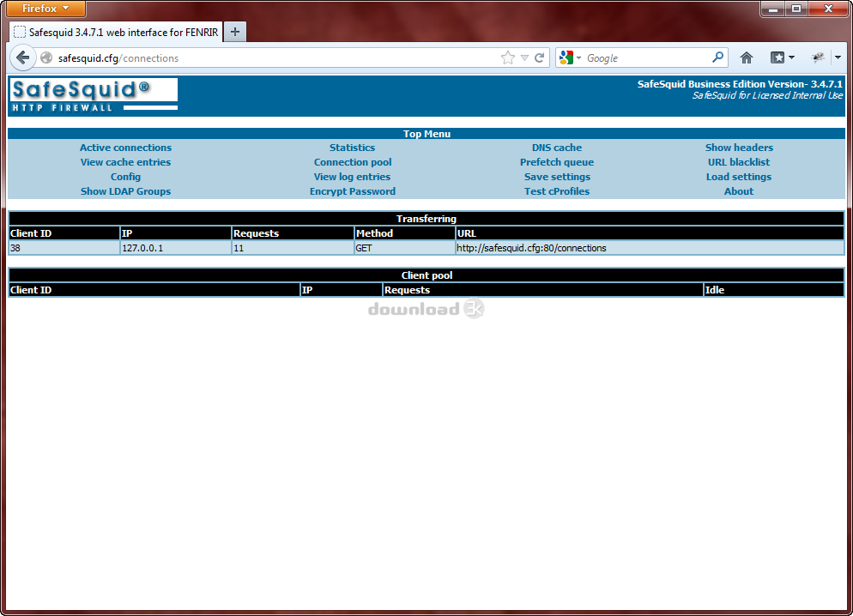This screenshot has height=616, width=853.
Task: Open the Firefox home page icon
Action: [x=747, y=57]
